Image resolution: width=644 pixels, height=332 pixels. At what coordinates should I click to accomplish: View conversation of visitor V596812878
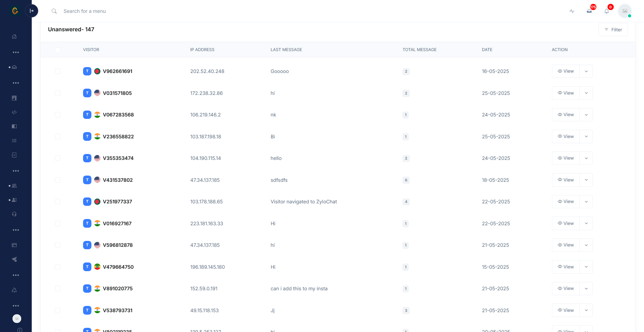point(566,245)
